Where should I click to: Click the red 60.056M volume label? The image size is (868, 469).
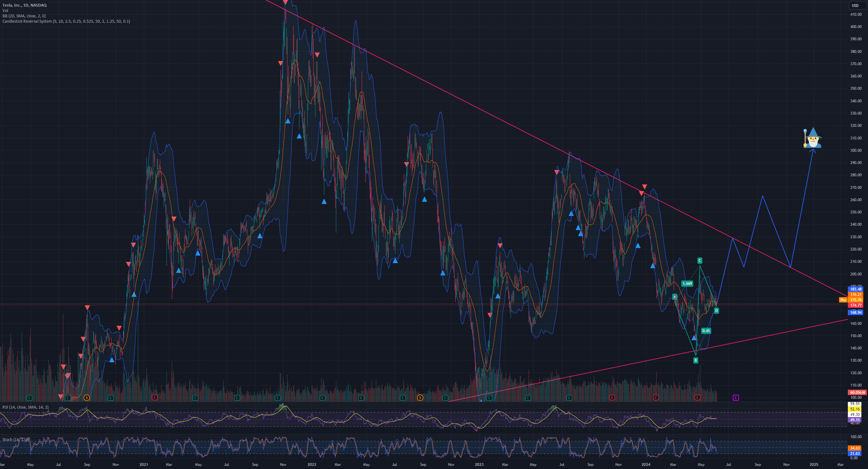[x=857, y=393]
